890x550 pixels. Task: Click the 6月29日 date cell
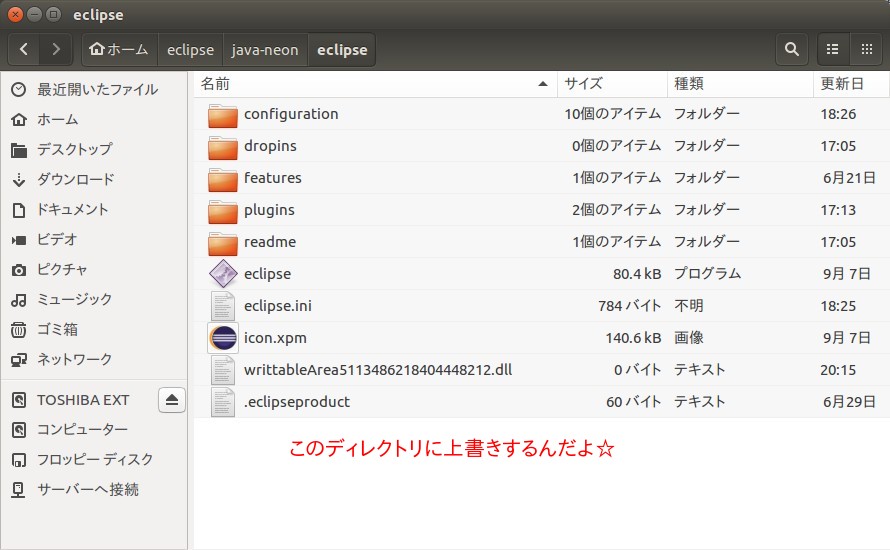[849, 402]
